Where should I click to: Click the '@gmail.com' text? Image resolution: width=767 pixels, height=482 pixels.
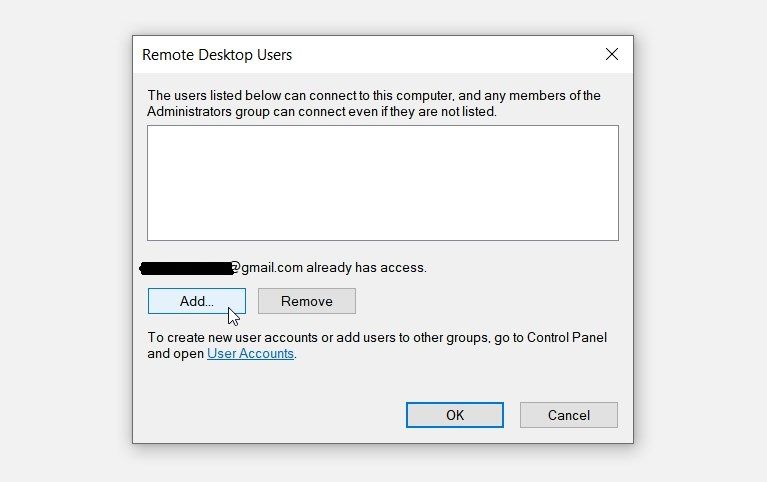coord(267,268)
